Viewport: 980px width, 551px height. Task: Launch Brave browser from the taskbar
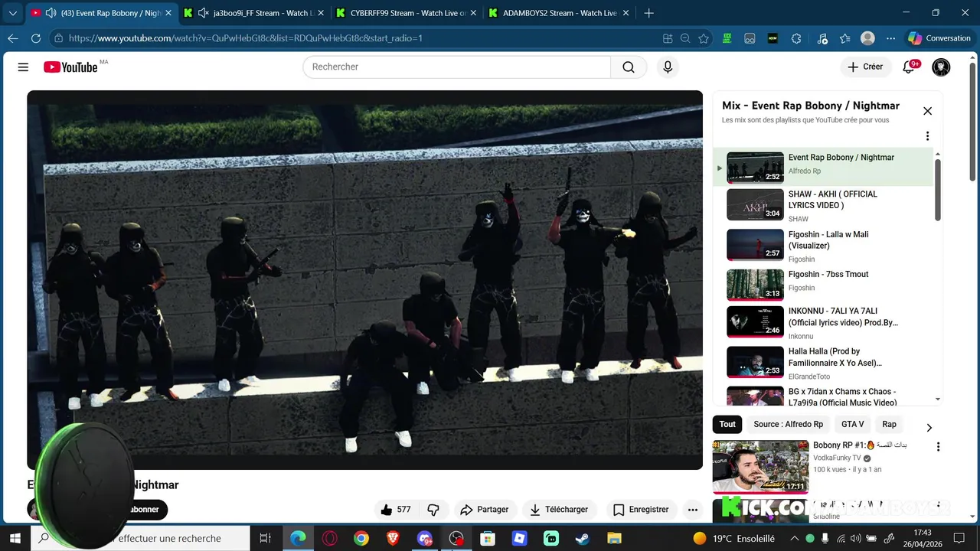point(393,539)
